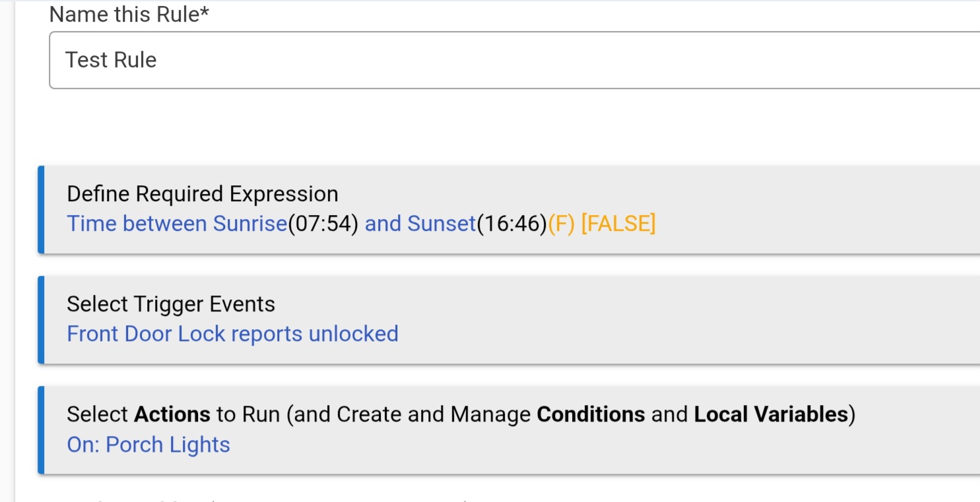
Task: Click the sunrise time (07:54) value
Action: 323,224
